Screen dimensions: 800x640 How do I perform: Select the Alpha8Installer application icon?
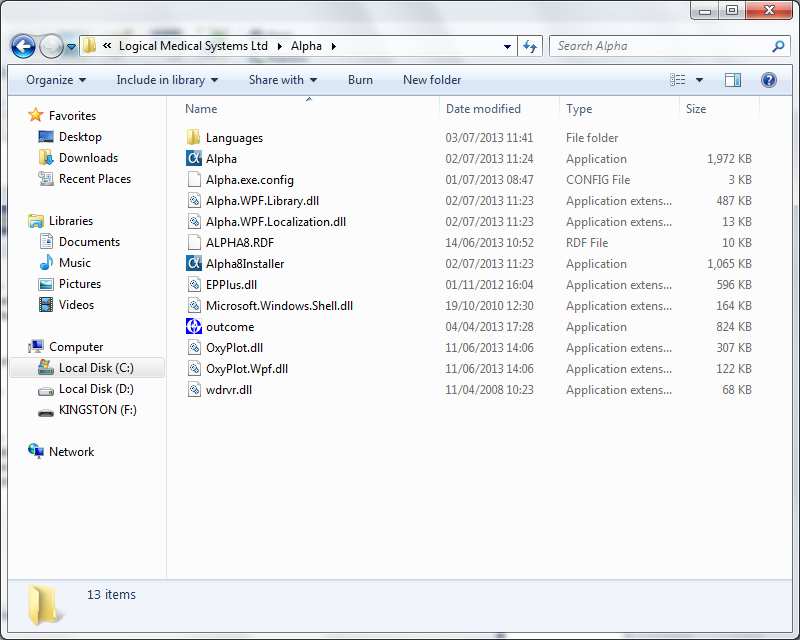click(194, 263)
